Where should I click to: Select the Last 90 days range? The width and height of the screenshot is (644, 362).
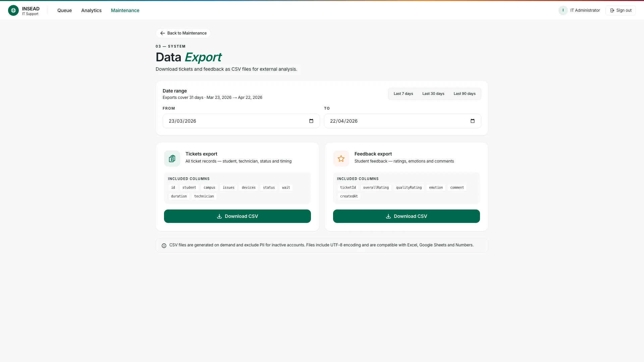(465, 94)
